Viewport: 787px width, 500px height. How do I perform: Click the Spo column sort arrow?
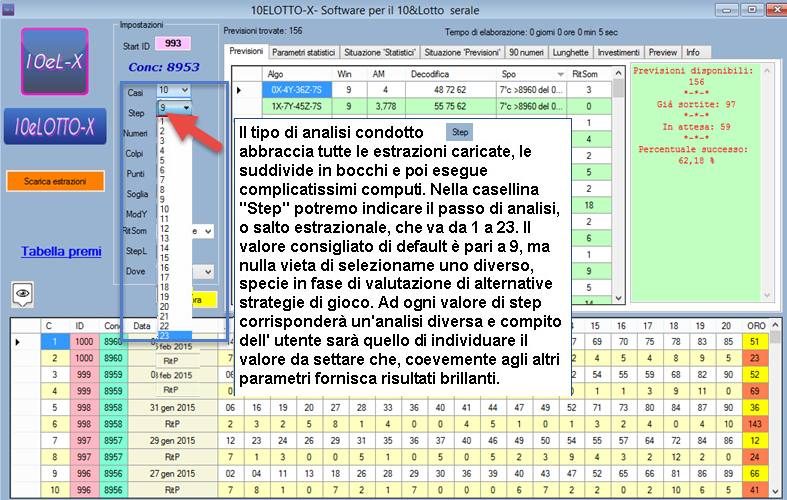click(x=557, y=74)
